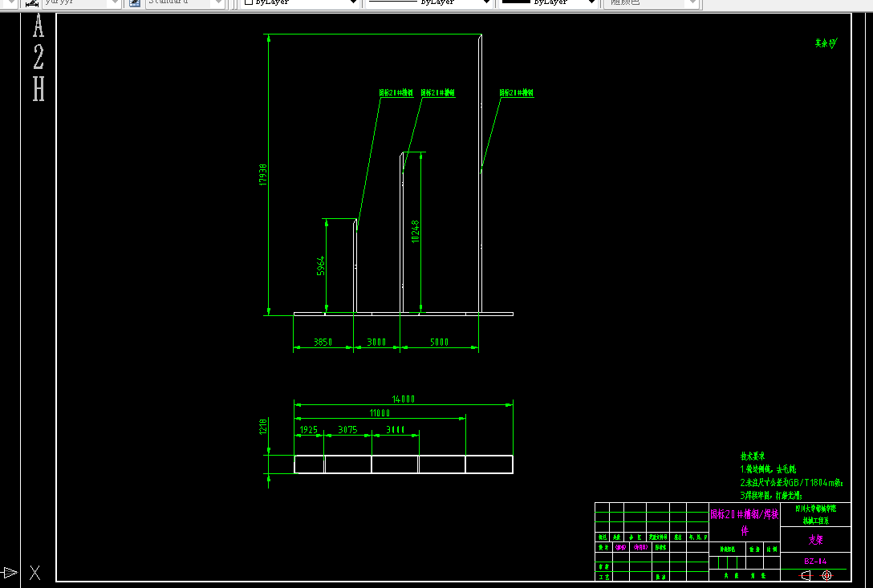
Task: Click the 国标21#槽钢 label of shortest column
Action: click(396, 93)
